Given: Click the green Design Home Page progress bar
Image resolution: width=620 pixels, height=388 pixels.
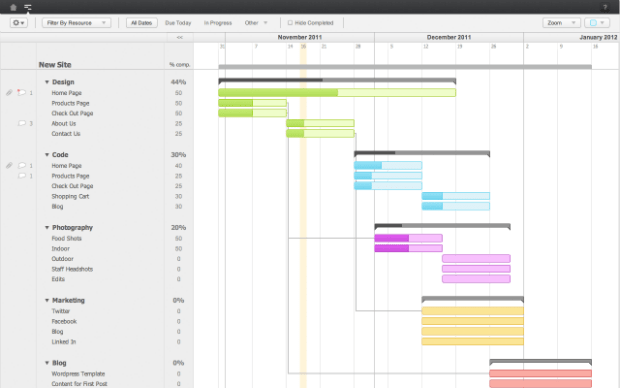Looking at the screenshot, I should [x=337, y=93].
